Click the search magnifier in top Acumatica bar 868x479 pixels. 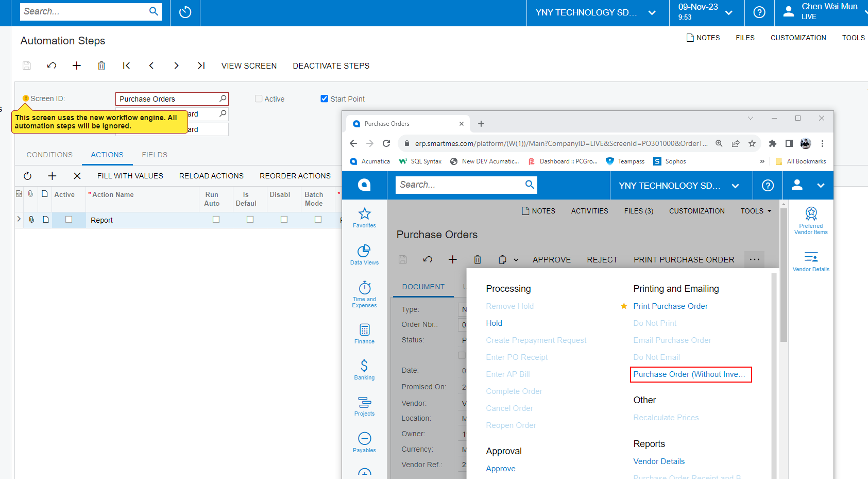pos(153,11)
